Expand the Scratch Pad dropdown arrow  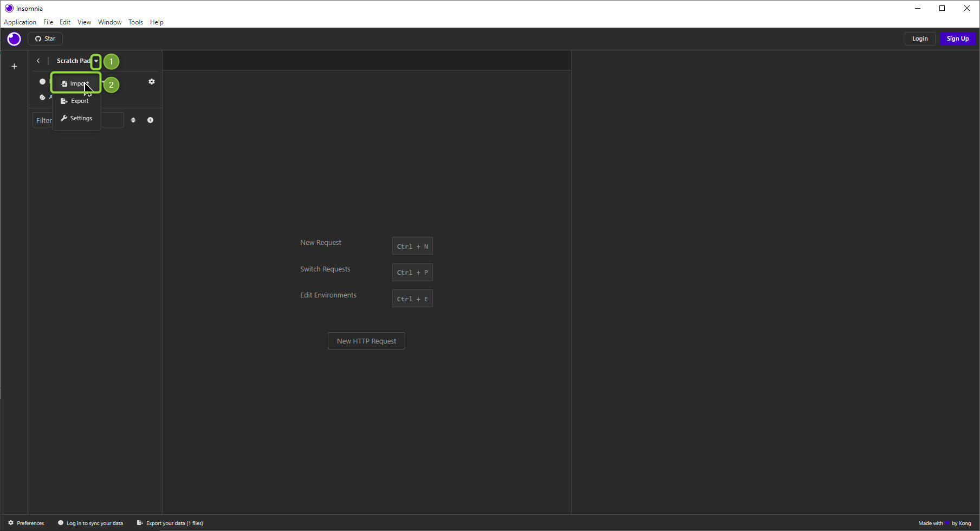pyautogui.click(x=96, y=61)
